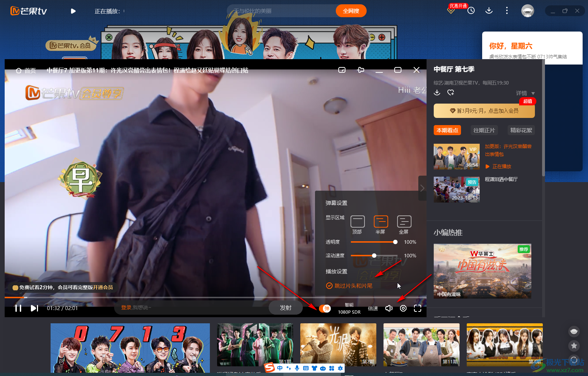
Task: Open the three-dot more menu in the header
Action: point(507,11)
